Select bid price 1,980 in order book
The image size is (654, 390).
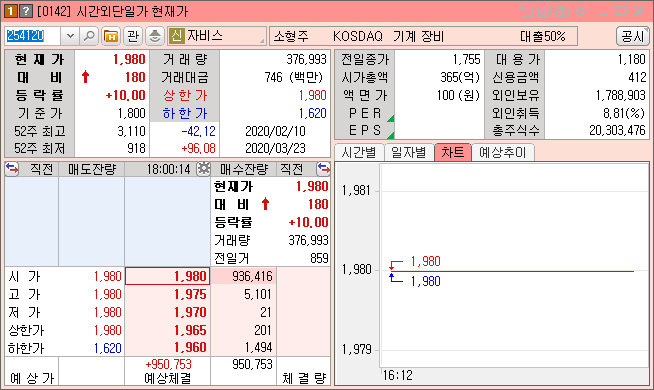tap(167, 276)
